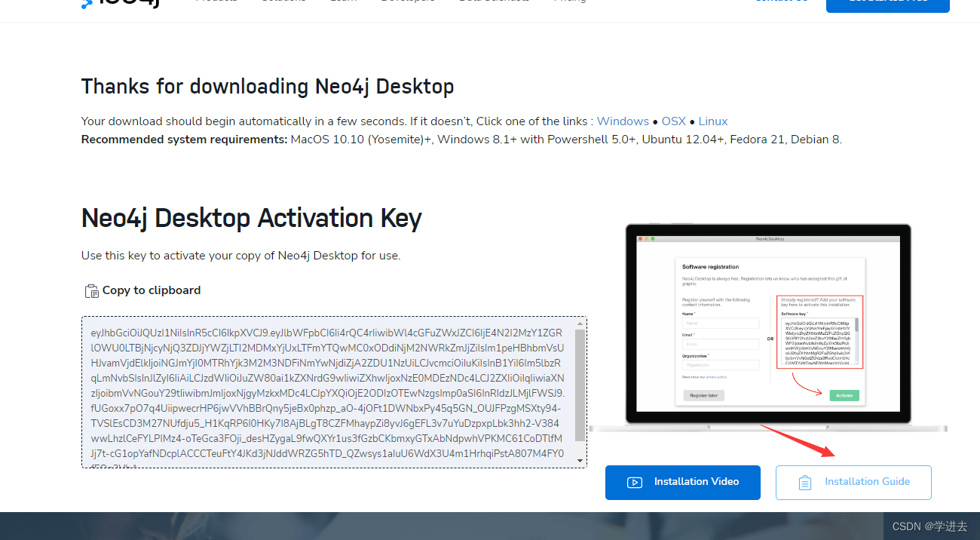Click the 'Use this key to activate' sentence

pyautogui.click(x=241, y=256)
